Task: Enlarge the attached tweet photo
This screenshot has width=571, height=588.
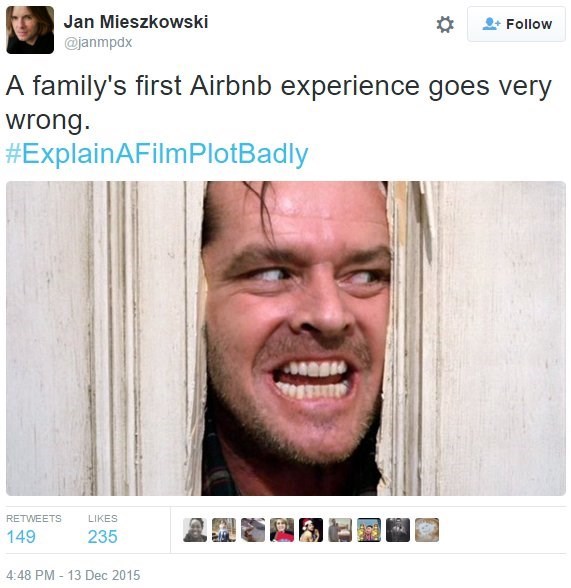Action: coord(286,338)
